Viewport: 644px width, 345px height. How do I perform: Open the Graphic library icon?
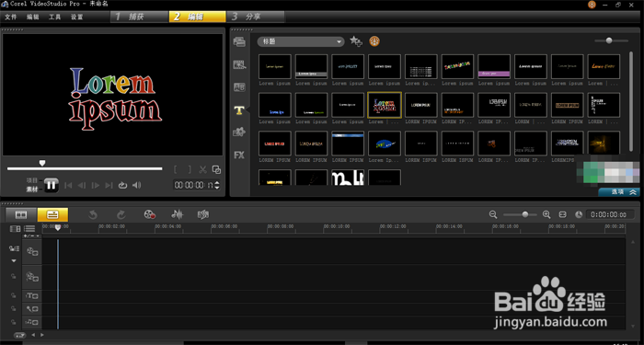click(x=239, y=132)
